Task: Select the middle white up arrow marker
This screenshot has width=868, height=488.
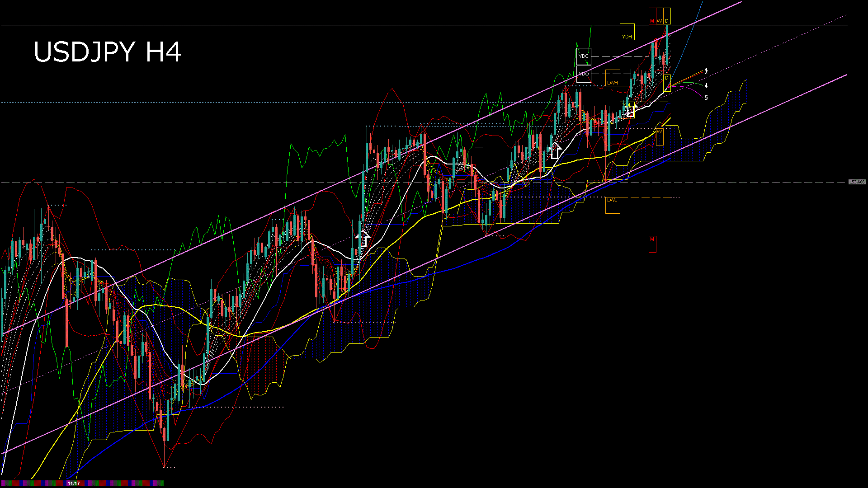Action: (x=556, y=150)
